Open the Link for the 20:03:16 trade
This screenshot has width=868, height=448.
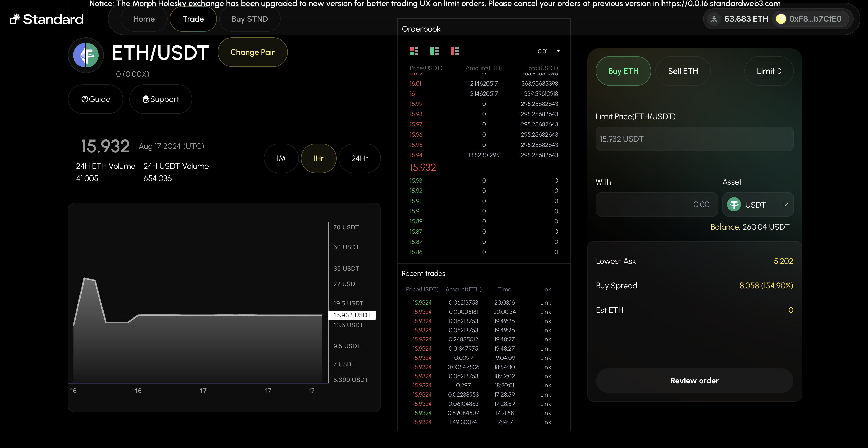[x=545, y=302]
